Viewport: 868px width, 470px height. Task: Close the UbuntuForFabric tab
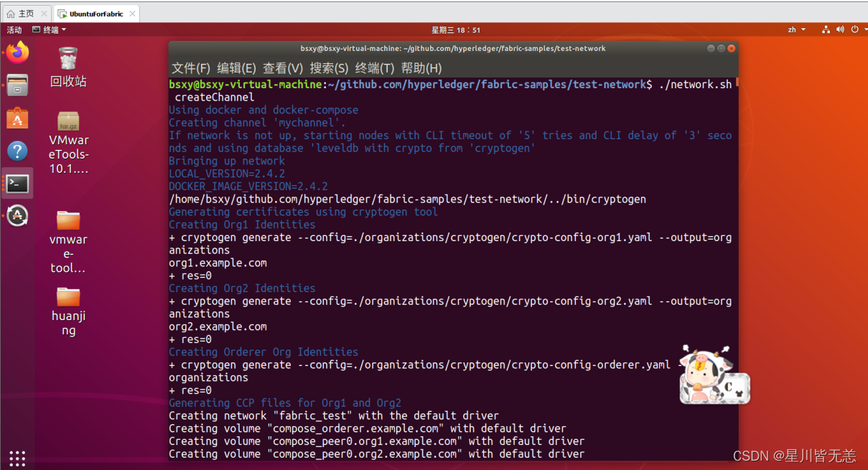click(131, 14)
